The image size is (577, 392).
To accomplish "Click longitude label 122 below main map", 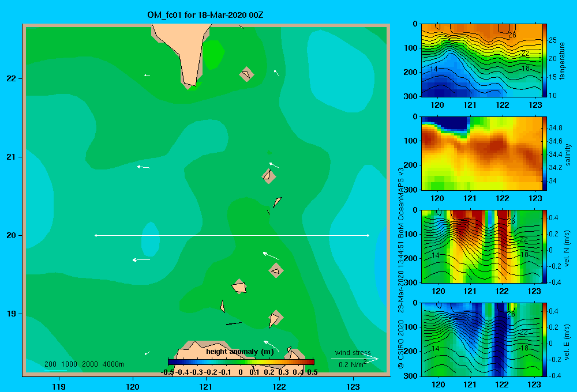I will click(279, 386).
